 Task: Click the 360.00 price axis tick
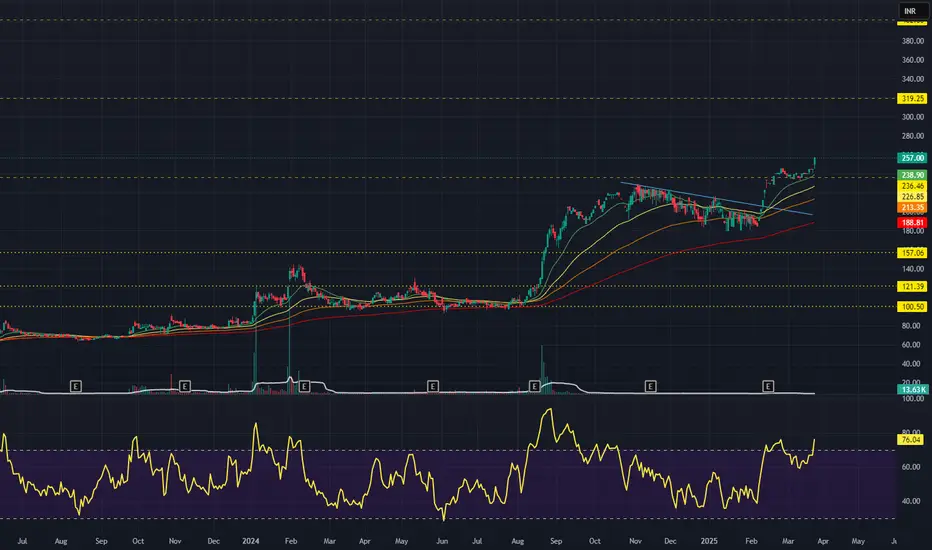pyautogui.click(x=912, y=60)
